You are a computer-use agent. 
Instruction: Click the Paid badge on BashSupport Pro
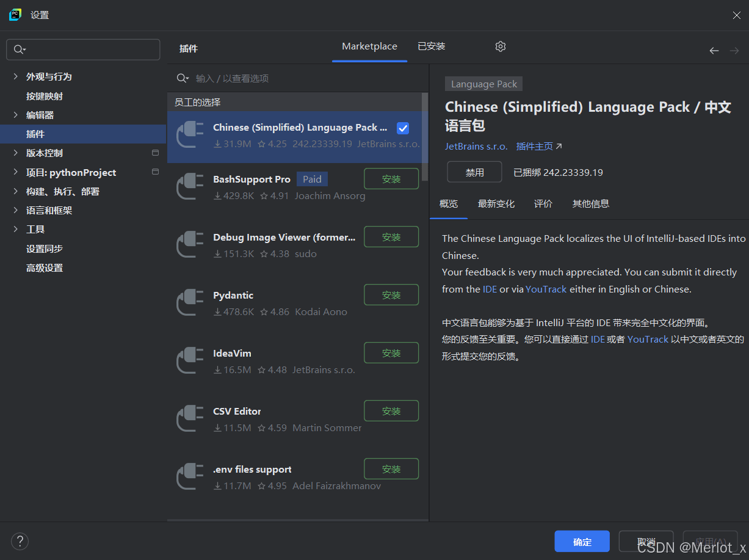[312, 179]
